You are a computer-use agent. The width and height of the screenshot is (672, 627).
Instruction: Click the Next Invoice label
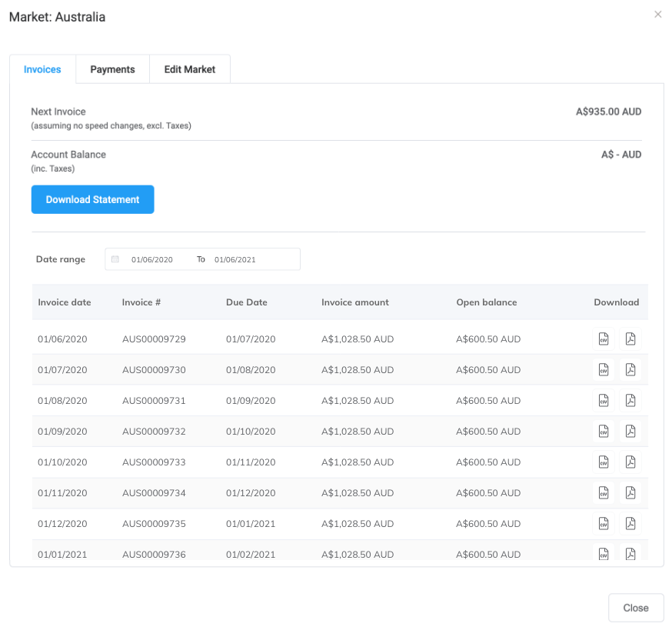58,112
